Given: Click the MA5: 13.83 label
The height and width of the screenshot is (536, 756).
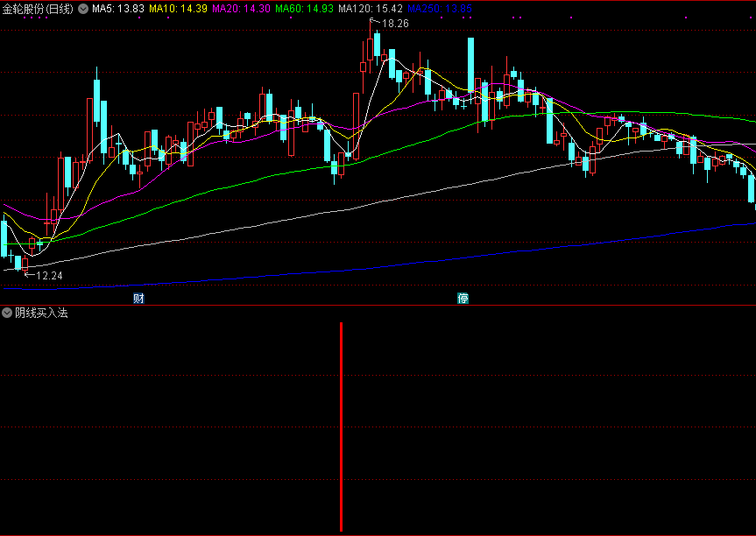Looking at the screenshot, I should pos(118,9).
